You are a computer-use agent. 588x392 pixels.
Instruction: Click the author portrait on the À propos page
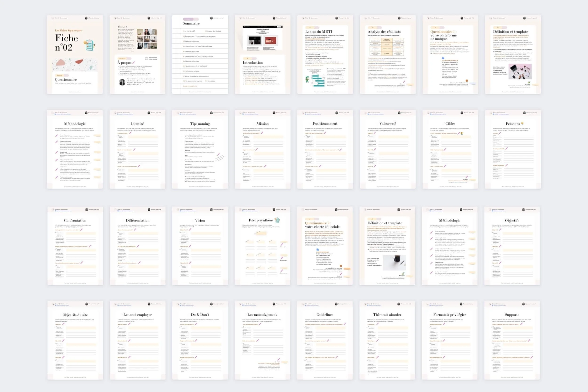point(122,82)
